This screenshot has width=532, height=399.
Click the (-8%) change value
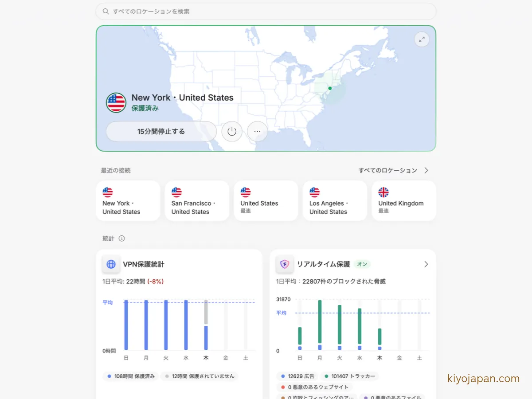[x=156, y=282]
